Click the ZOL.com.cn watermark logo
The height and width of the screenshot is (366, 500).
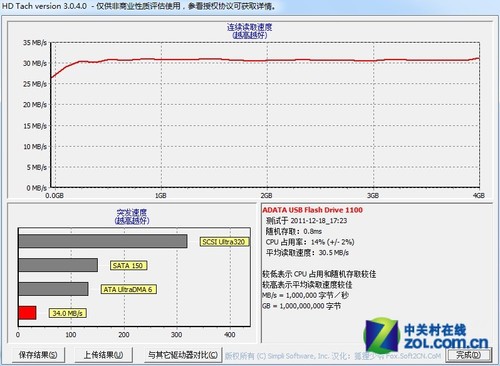(427, 334)
